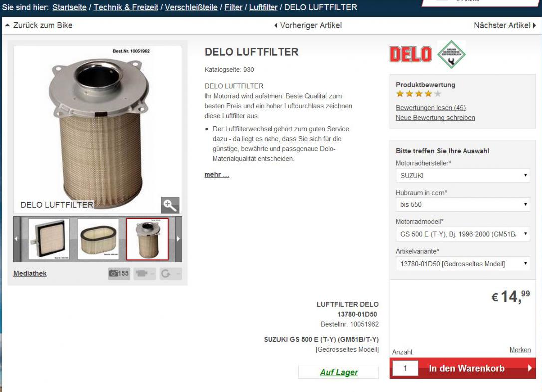Viewport: 542px width, 392px height.
Task: Expand the Hubraum dropdown showing bis 550
Action: pos(463,204)
